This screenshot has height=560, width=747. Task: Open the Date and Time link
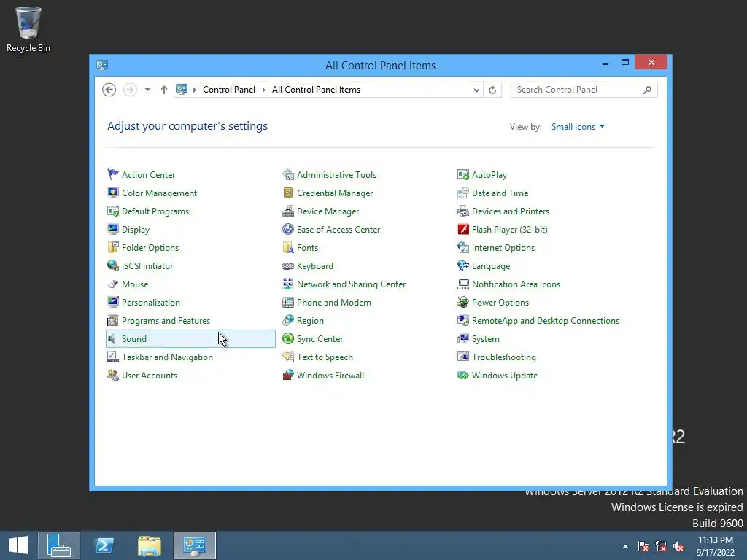[x=500, y=192]
